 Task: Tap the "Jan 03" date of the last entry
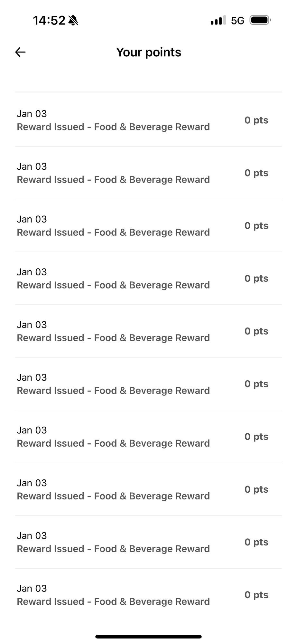32,588
